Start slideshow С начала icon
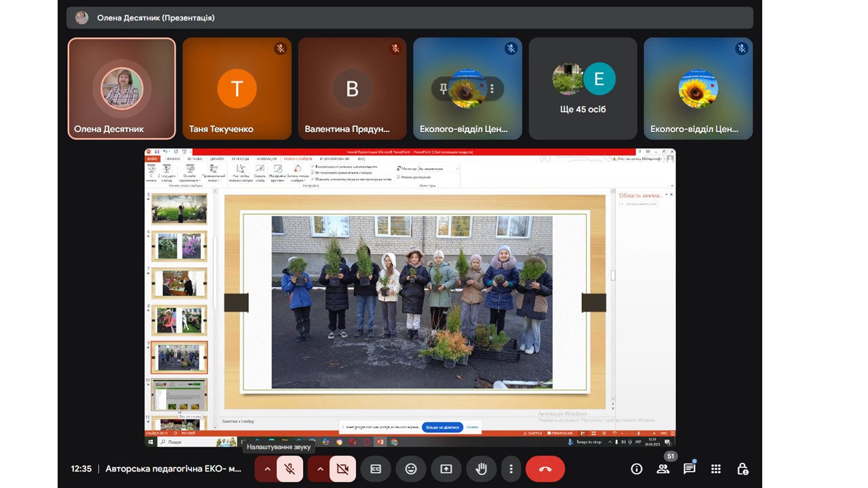This screenshot has height=488, width=868. 151,173
